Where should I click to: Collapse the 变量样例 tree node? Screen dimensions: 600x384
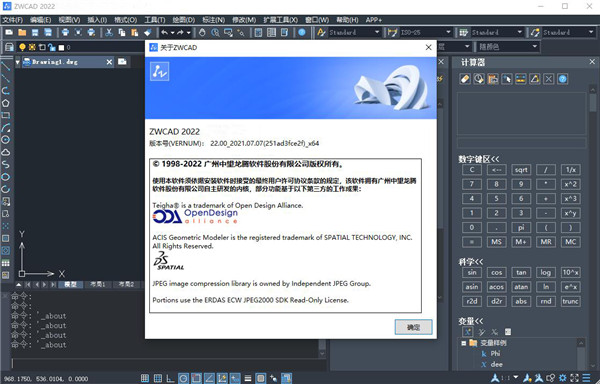[463, 343]
